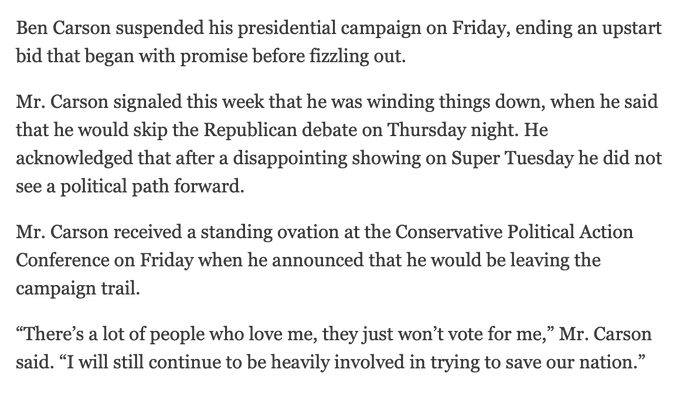
Task: Click on the word "disappointing"
Action: 290,159
